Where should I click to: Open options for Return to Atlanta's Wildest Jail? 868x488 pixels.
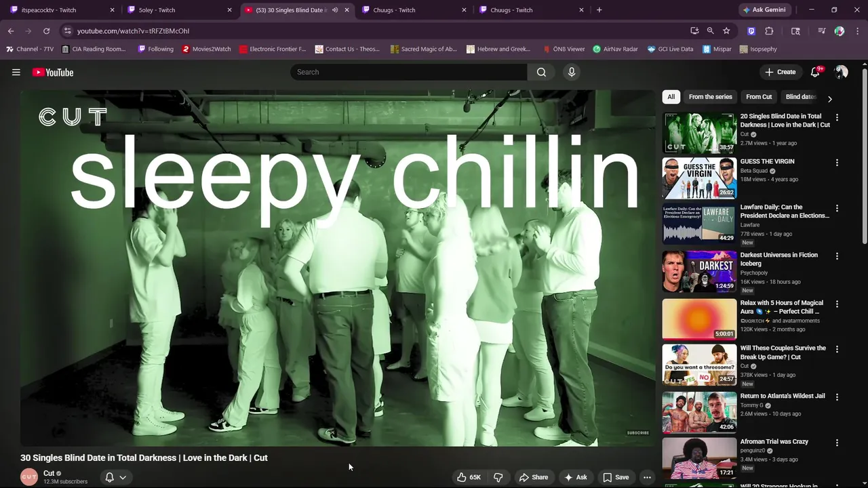(x=837, y=397)
